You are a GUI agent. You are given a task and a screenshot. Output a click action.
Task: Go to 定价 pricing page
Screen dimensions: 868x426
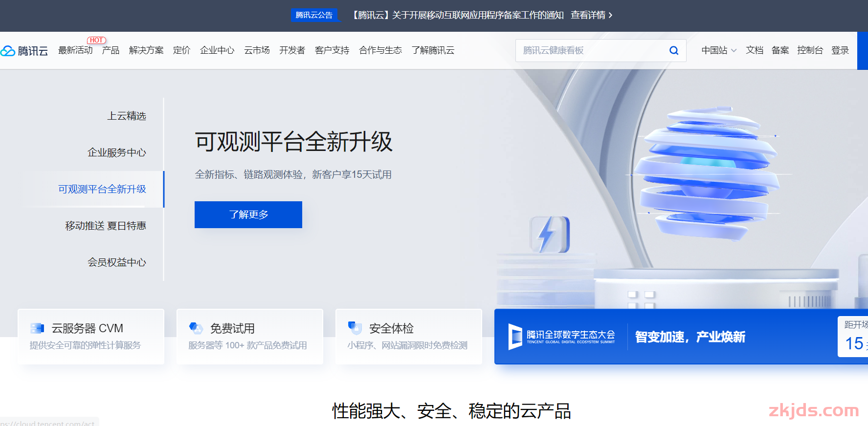(181, 50)
